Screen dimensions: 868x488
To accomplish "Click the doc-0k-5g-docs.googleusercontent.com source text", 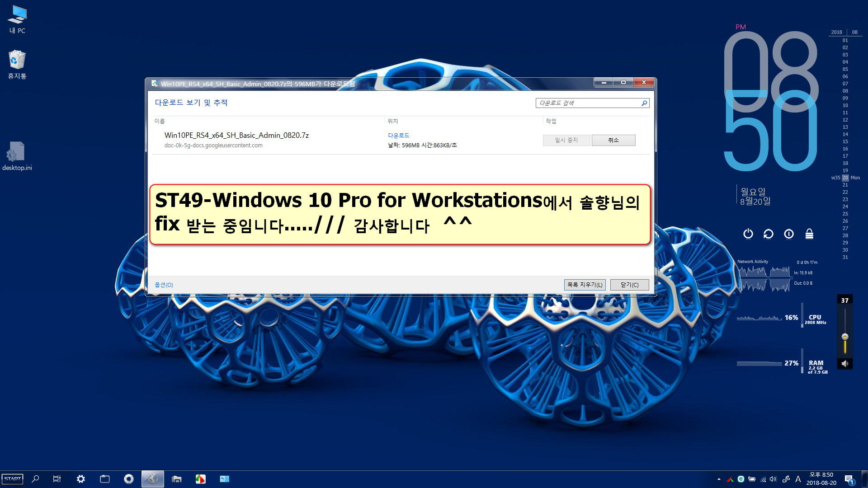I will pos(213,145).
